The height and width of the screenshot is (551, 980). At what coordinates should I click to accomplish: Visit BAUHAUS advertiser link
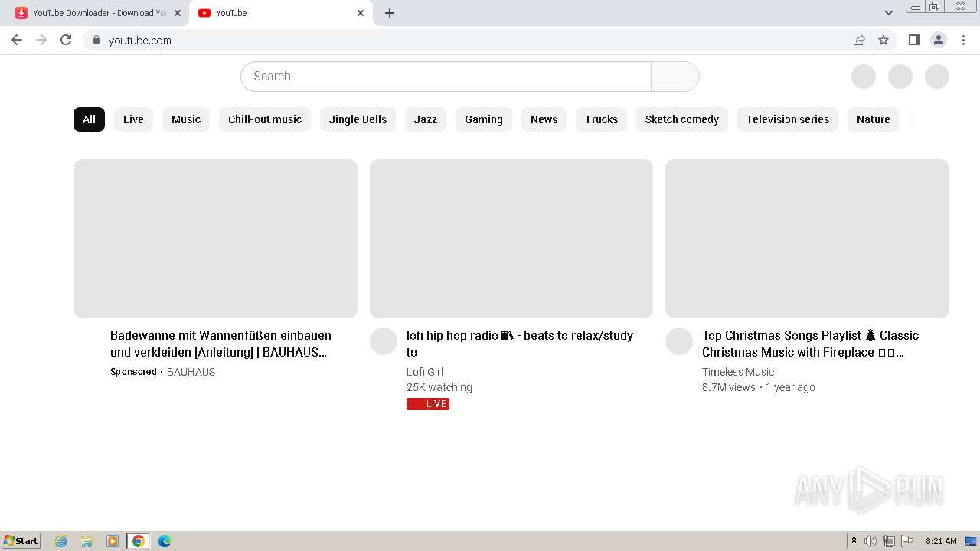[191, 372]
